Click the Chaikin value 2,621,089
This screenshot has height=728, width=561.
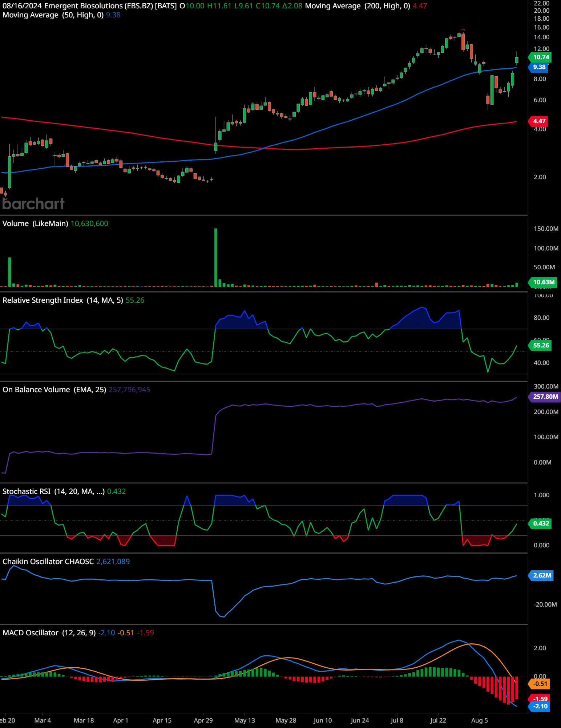113,562
